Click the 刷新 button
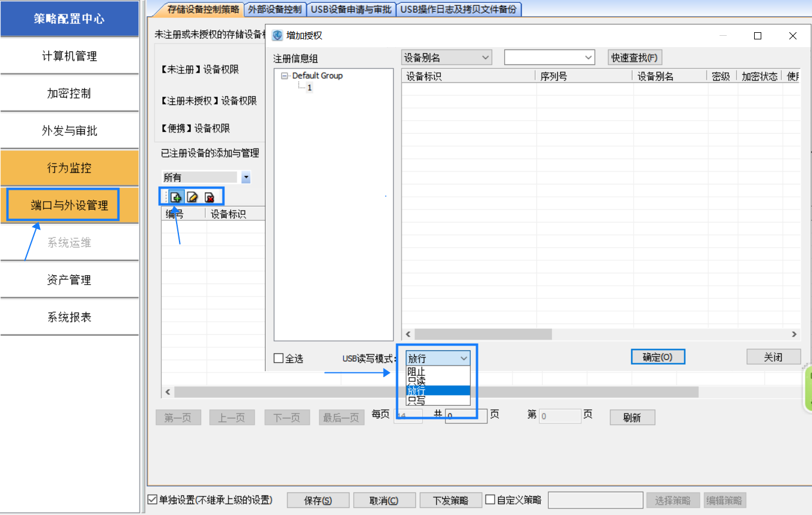 632,418
